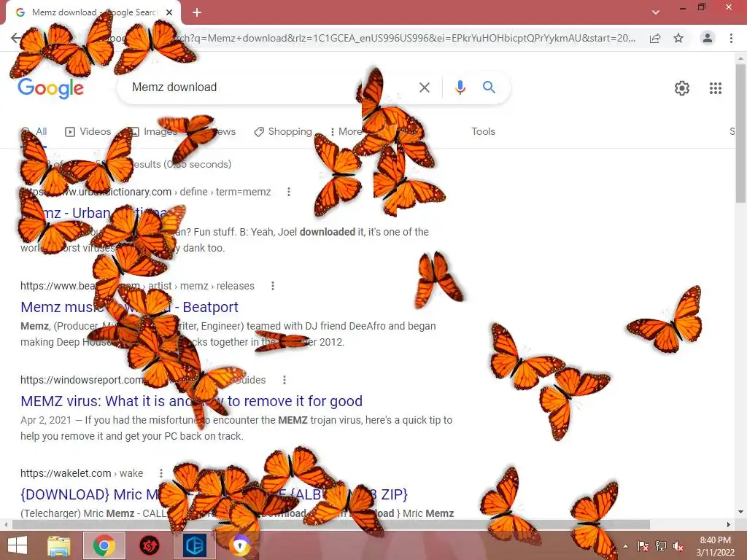Switch to the Videos results tab

[x=88, y=131]
